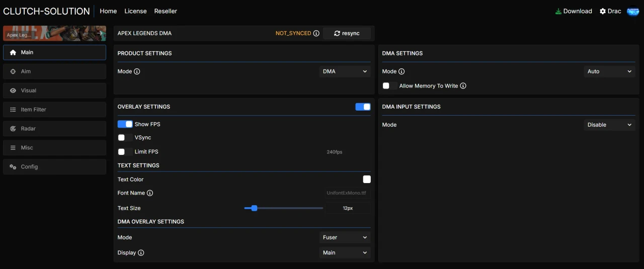Click the NOT_SYNCED status text
The width and height of the screenshot is (644, 269).
tap(293, 33)
